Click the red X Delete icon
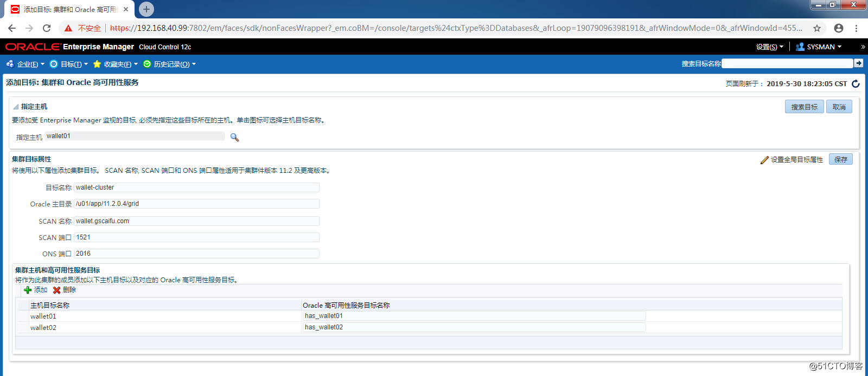Viewport: 868px width, 376px height. point(57,290)
